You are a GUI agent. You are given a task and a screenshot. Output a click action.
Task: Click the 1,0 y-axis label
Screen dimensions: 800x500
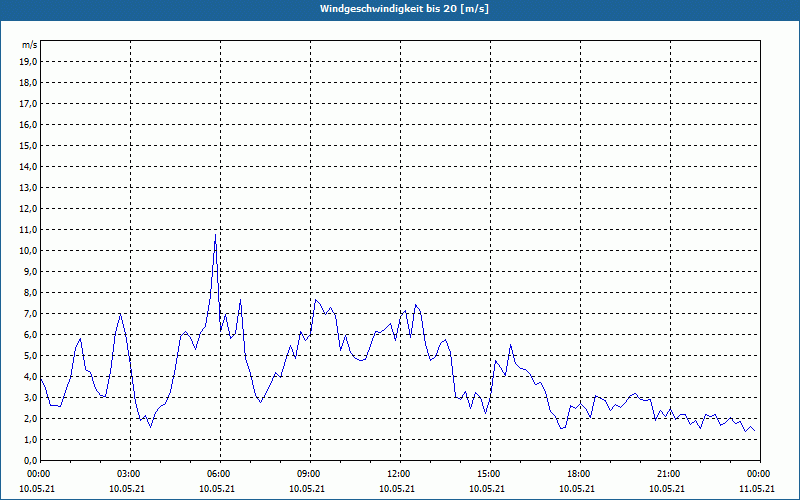tap(30, 440)
